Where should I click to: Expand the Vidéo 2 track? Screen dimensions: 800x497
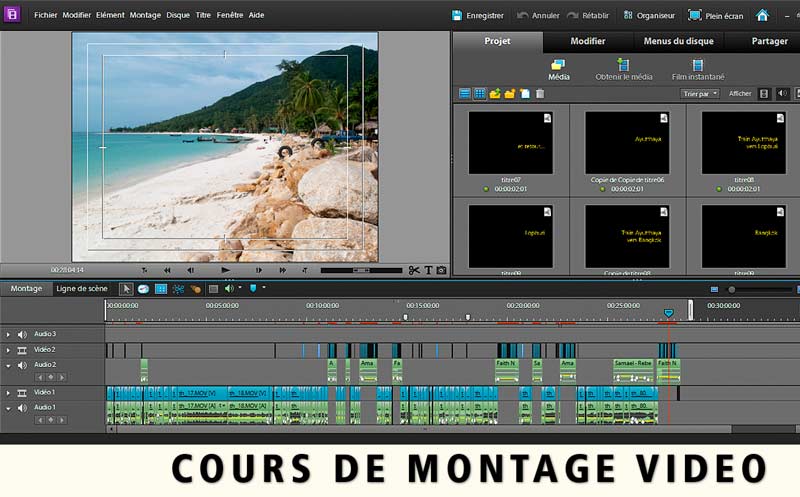(x=8, y=350)
